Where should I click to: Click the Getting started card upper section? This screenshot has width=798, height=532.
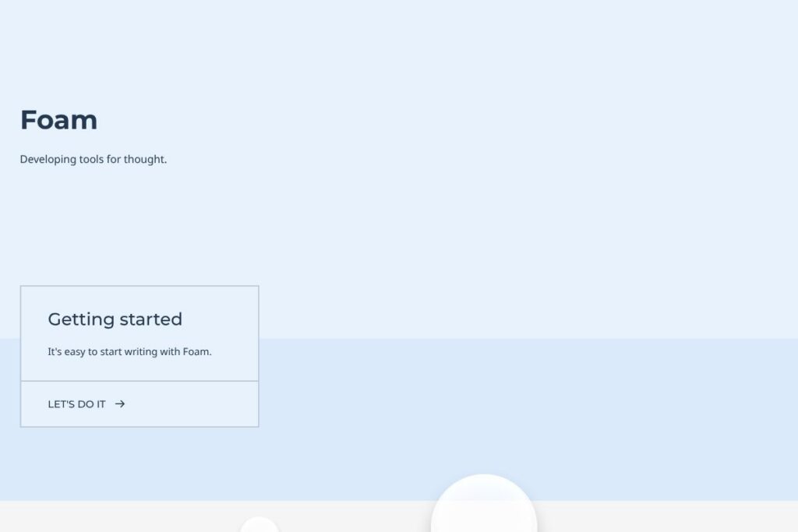tap(139, 333)
